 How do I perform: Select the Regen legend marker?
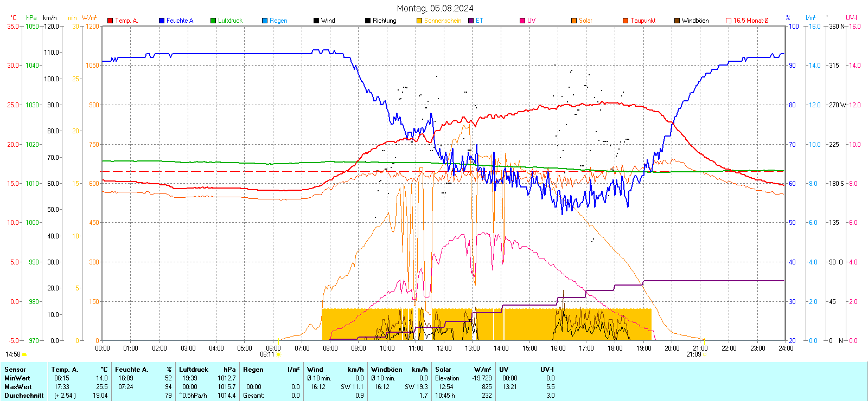pyautogui.click(x=265, y=21)
